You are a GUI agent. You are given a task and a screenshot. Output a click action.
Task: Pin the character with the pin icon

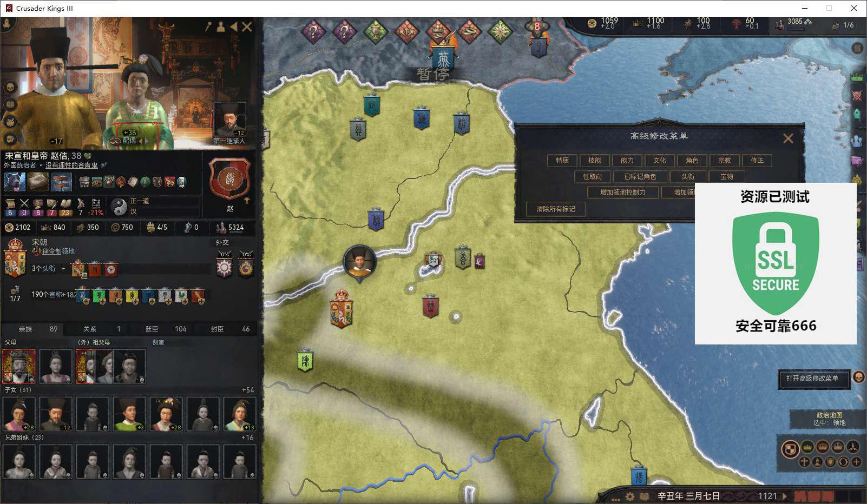208,26
